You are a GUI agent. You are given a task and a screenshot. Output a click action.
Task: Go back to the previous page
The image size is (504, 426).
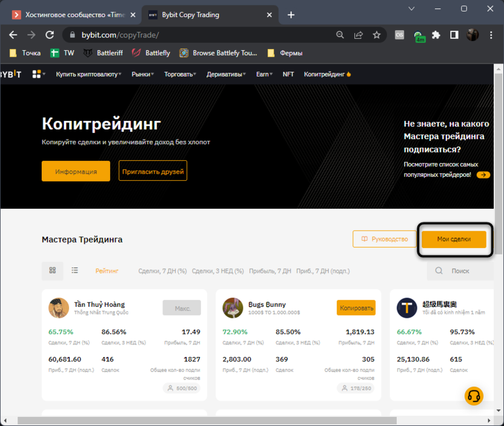coord(13,35)
